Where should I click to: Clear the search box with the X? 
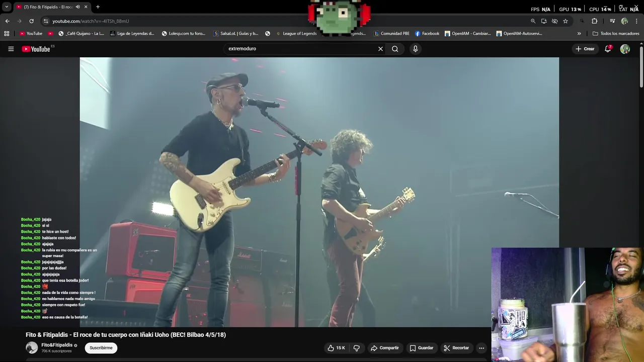380,49
